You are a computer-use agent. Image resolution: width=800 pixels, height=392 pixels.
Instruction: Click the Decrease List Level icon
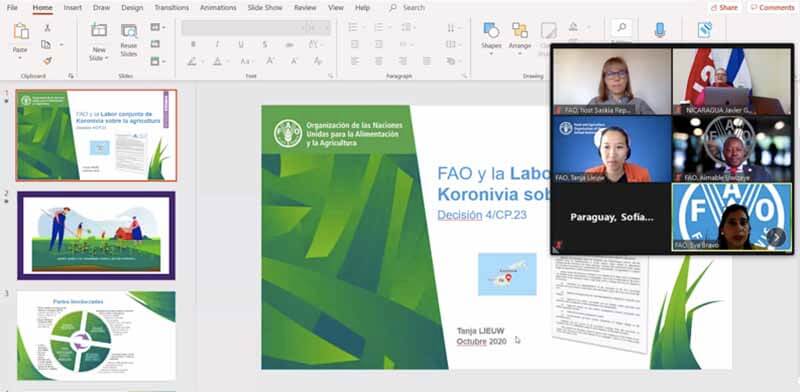355,44
